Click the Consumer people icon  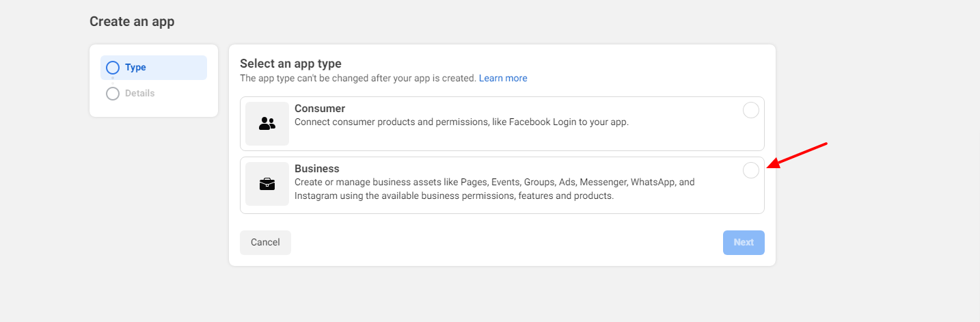[267, 124]
